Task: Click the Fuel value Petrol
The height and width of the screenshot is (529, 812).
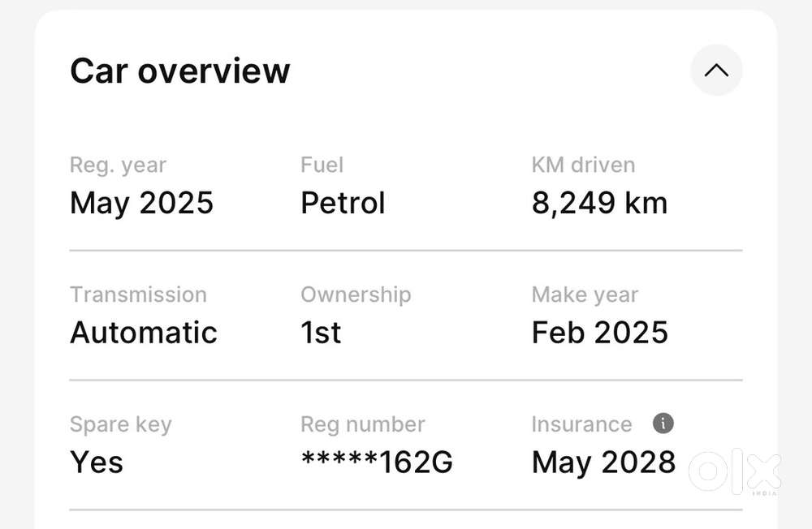Action: 343,203
